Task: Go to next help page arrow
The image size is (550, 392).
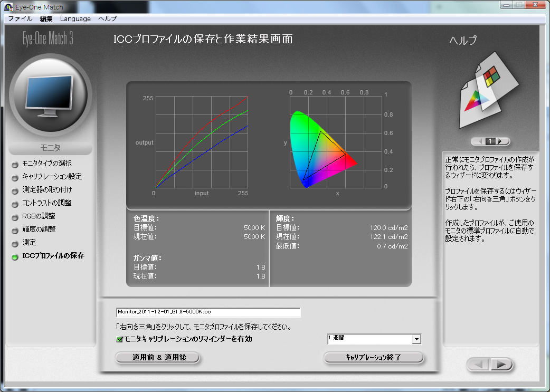Action: pyautogui.click(x=501, y=141)
